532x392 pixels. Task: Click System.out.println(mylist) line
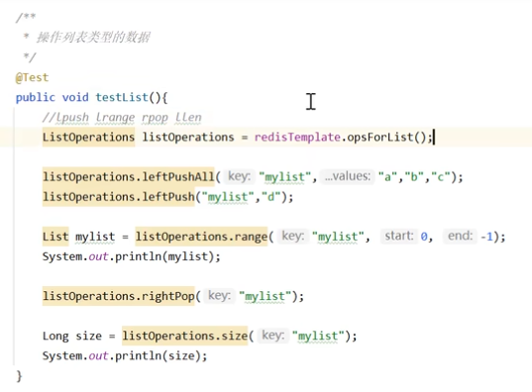pyautogui.click(x=132, y=256)
